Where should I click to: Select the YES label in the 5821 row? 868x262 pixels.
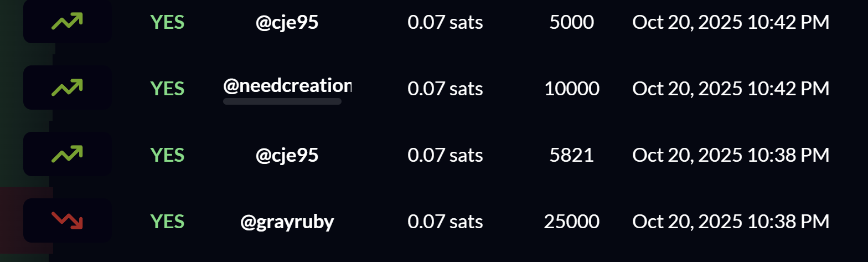coord(167,156)
